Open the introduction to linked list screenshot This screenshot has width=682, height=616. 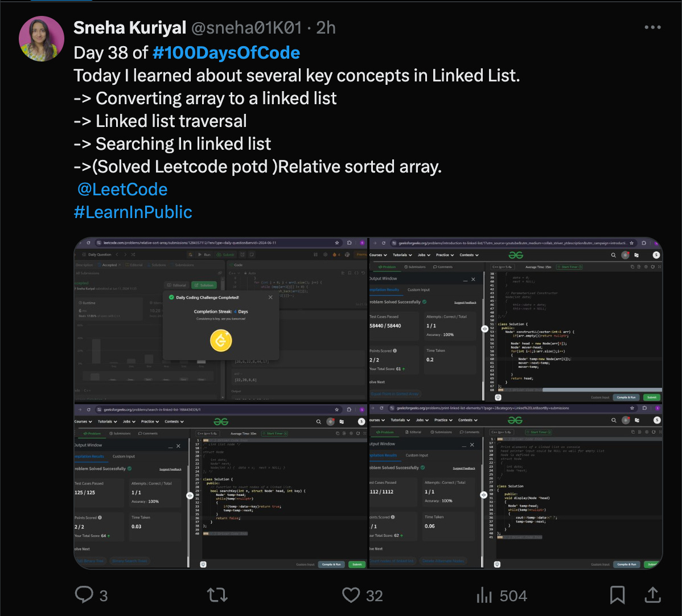[516, 319]
